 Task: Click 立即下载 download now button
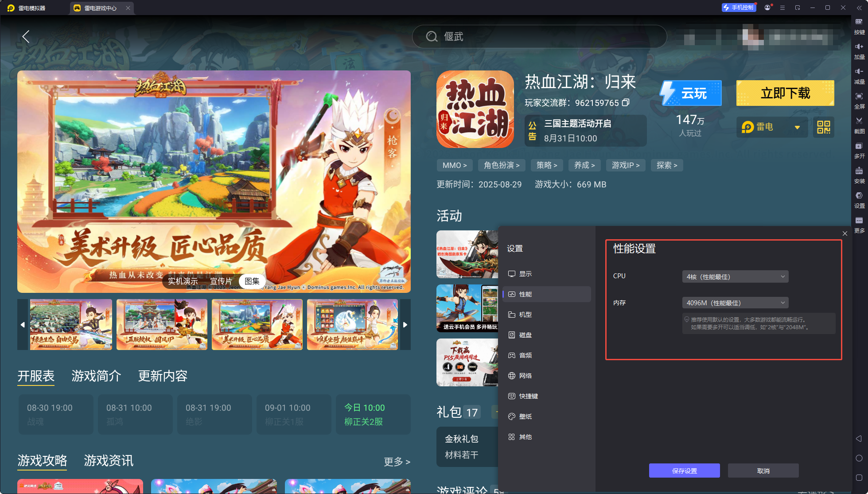point(785,93)
